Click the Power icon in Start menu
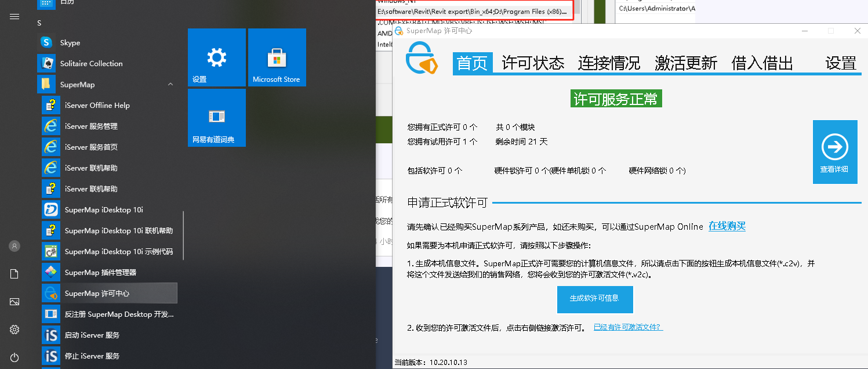This screenshot has width=868, height=369. pyautogui.click(x=14, y=357)
